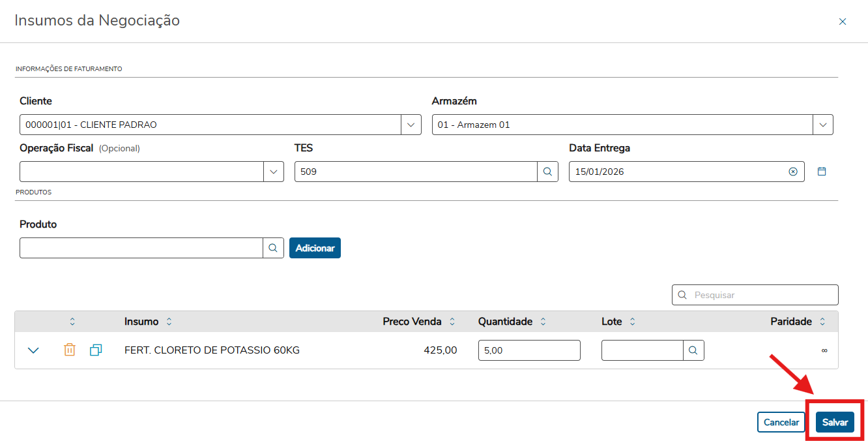
Task: Click the Lote search magnifier icon
Action: (x=693, y=350)
